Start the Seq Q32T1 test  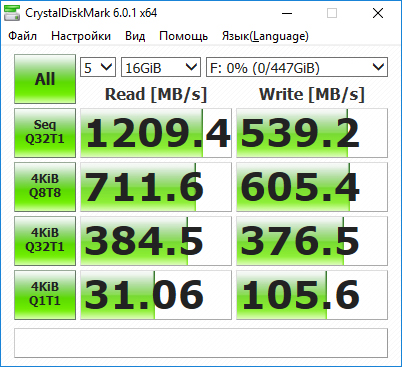pyautogui.click(x=45, y=133)
